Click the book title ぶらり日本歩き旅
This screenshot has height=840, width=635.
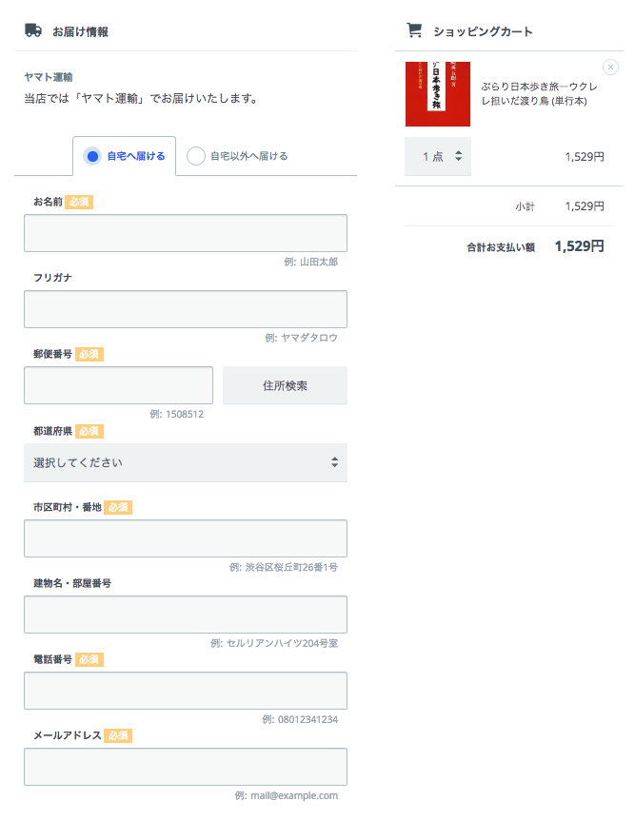pyautogui.click(x=539, y=94)
